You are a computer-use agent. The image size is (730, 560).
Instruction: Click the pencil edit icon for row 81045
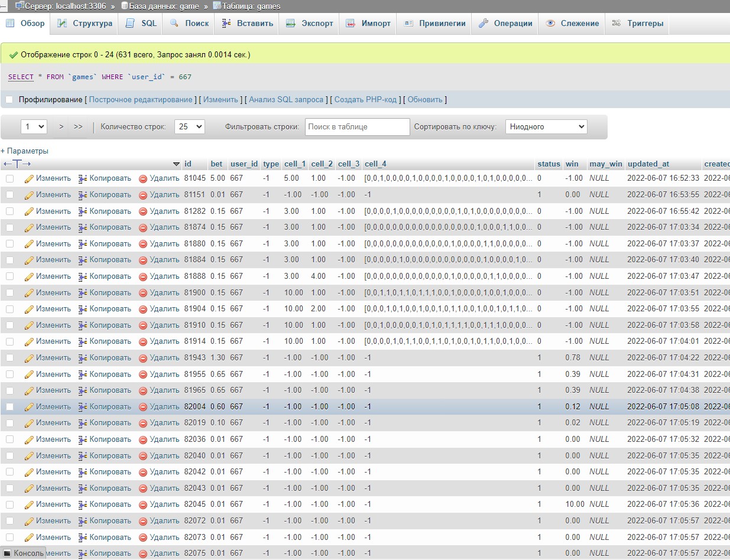[x=29, y=178]
